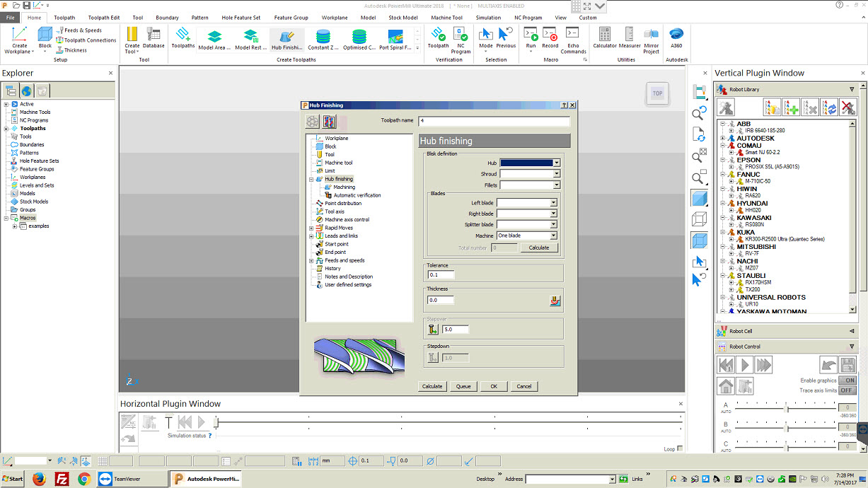Open the File menu
This screenshot has width=868, height=488.
click(11, 17)
